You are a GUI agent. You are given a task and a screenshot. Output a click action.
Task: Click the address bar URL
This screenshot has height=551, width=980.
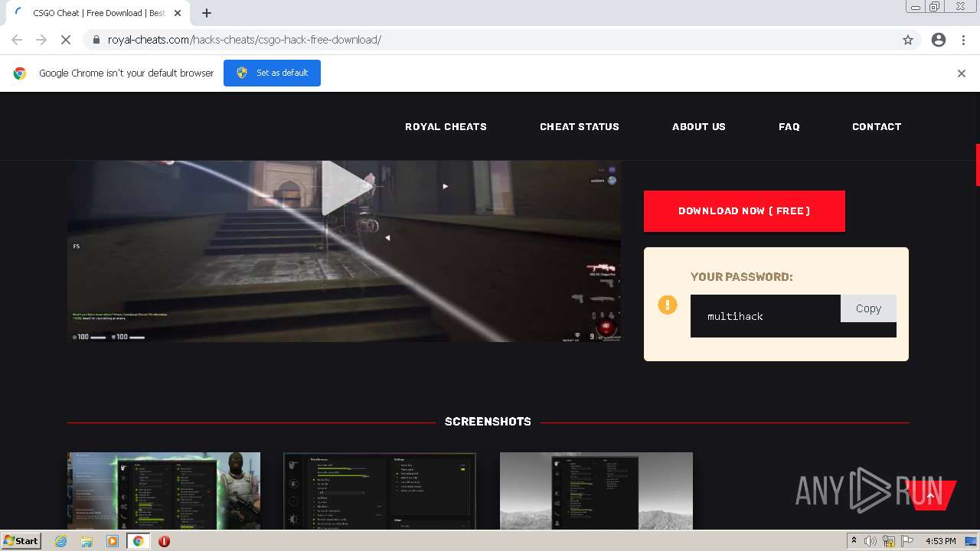click(x=244, y=40)
